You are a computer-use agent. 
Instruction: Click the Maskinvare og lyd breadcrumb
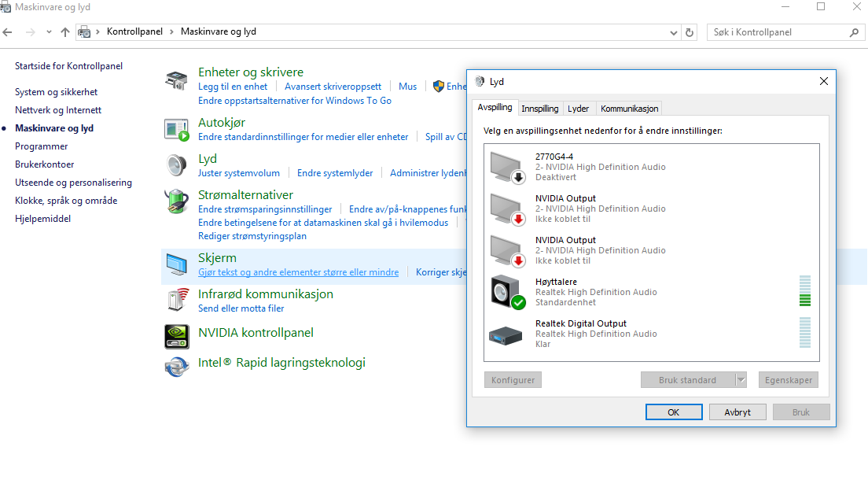pyautogui.click(x=218, y=31)
